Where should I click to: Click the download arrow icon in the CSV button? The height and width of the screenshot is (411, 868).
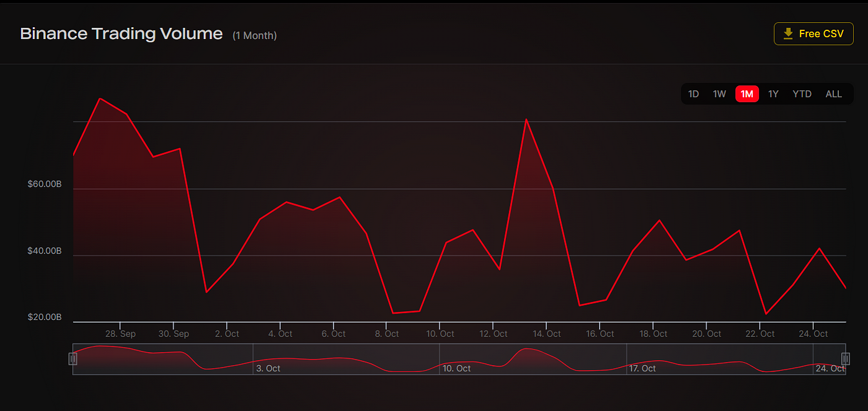click(x=789, y=33)
